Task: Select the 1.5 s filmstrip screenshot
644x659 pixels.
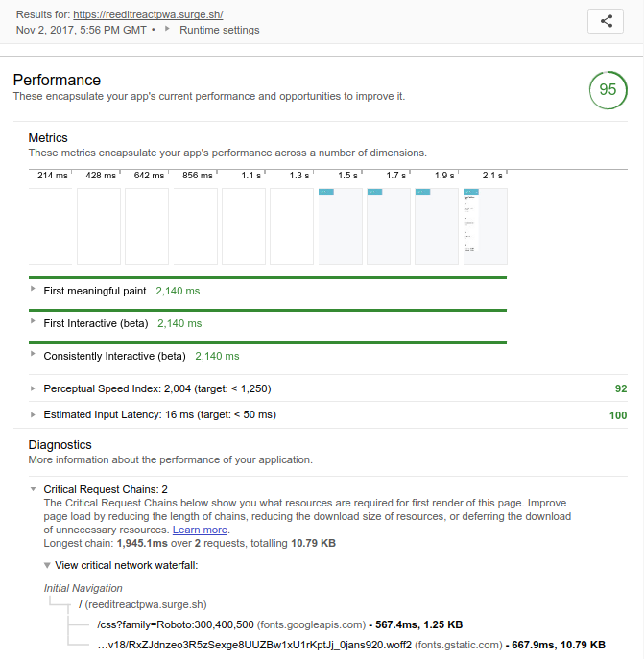Action: pos(341,226)
